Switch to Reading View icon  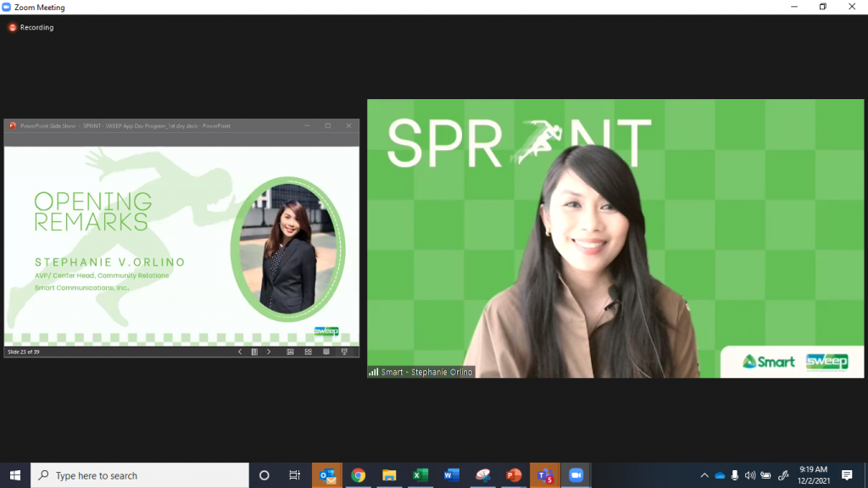click(326, 352)
